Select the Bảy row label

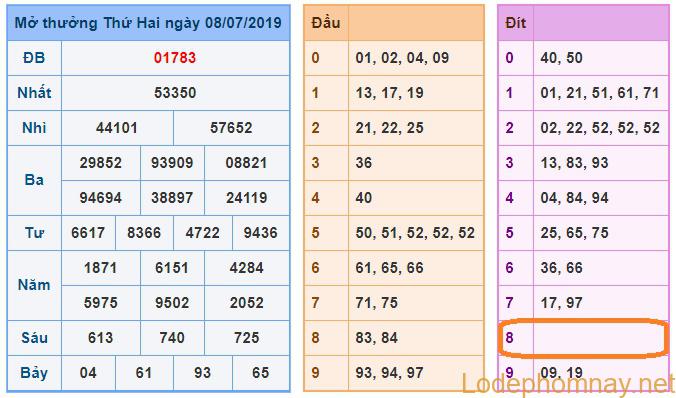(x=34, y=373)
